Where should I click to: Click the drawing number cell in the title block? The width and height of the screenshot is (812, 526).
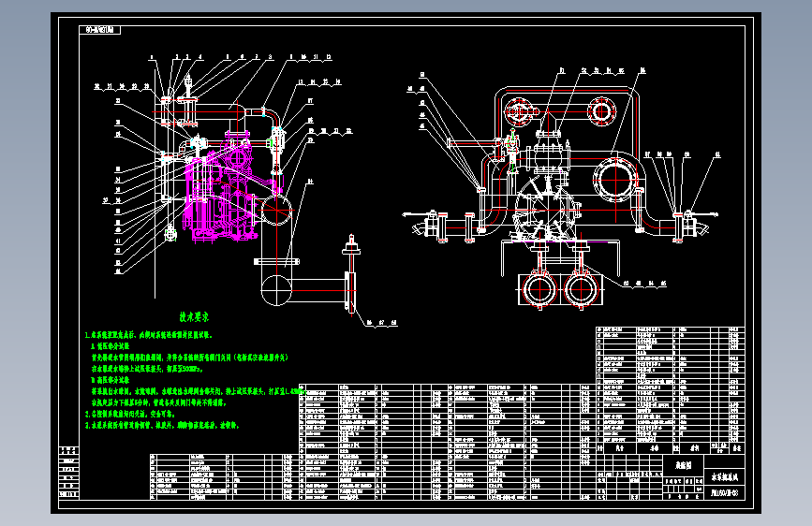point(725,493)
